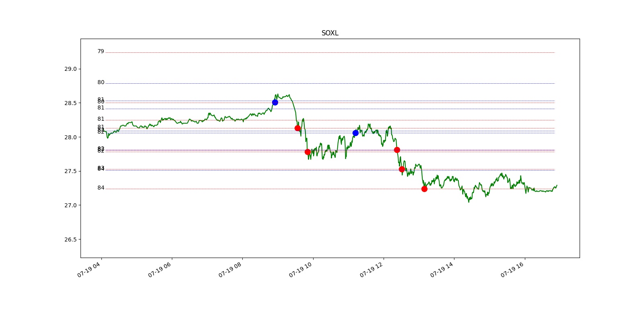Click y-axis tick label 29.0
Screen dimensions: 644x322
click(70, 69)
